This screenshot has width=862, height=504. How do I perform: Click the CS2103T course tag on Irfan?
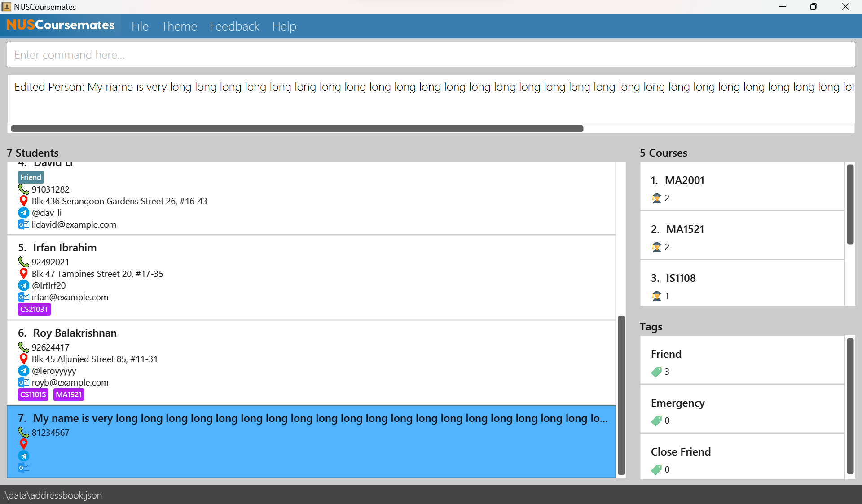pyautogui.click(x=34, y=309)
